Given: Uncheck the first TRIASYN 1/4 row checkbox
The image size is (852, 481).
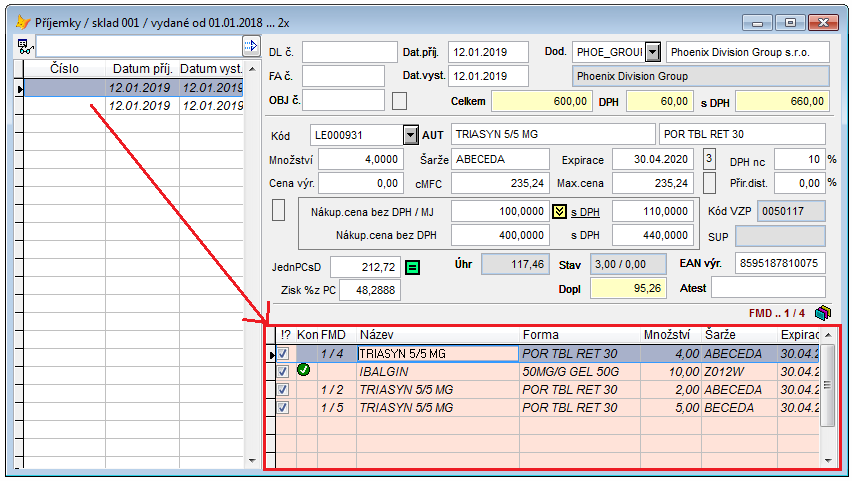Looking at the screenshot, I should click(x=284, y=353).
